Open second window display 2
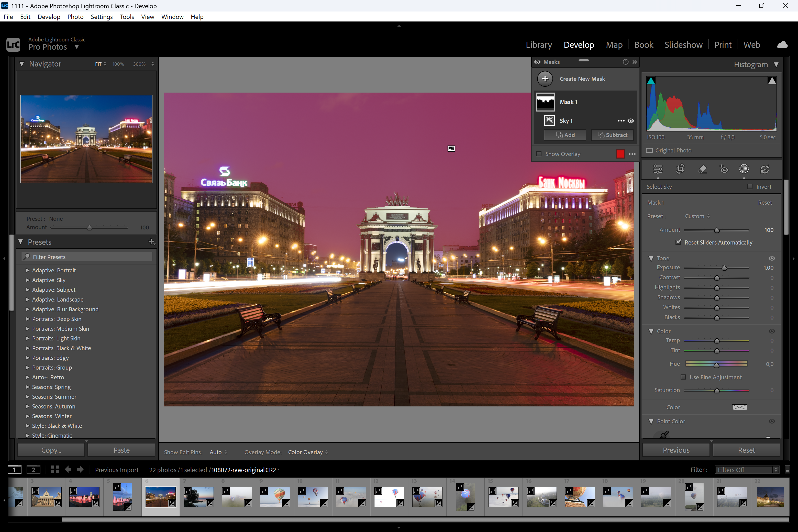Viewport: 798px width, 532px height. tap(33, 470)
